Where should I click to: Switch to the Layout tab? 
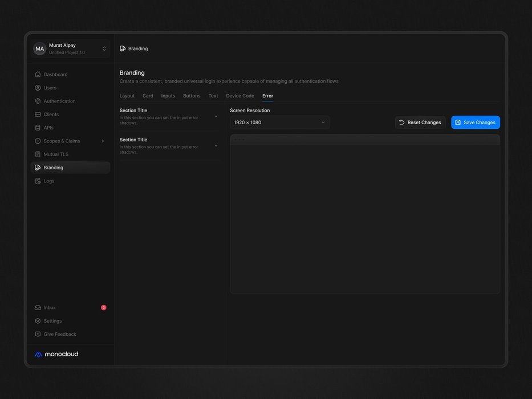pyautogui.click(x=127, y=96)
